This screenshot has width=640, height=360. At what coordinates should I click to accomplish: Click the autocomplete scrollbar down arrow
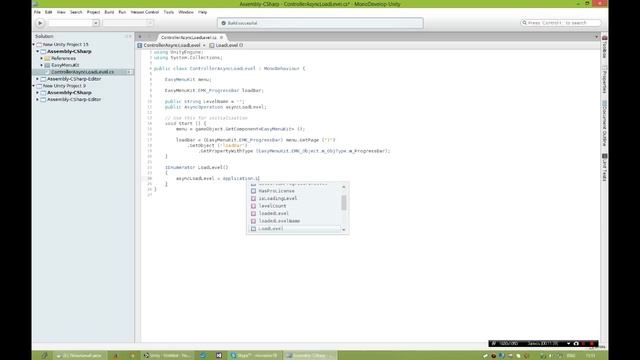(x=344, y=230)
